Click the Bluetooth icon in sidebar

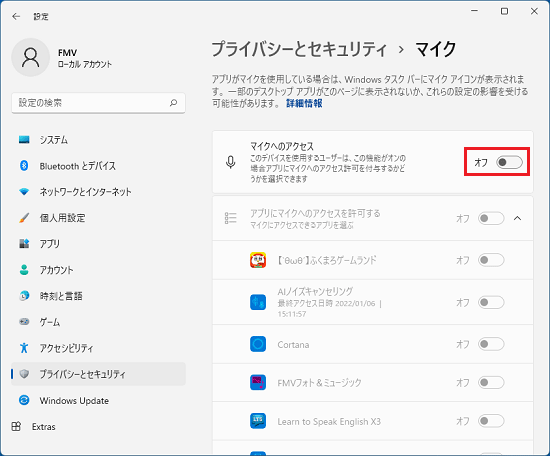click(x=24, y=166)
